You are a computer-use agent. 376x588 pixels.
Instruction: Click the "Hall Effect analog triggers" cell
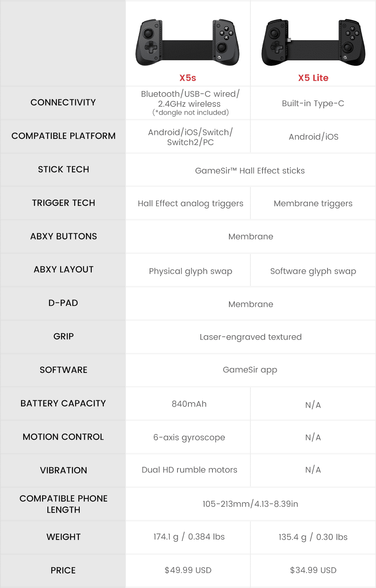pyautogui.click(x=190, y=204)
